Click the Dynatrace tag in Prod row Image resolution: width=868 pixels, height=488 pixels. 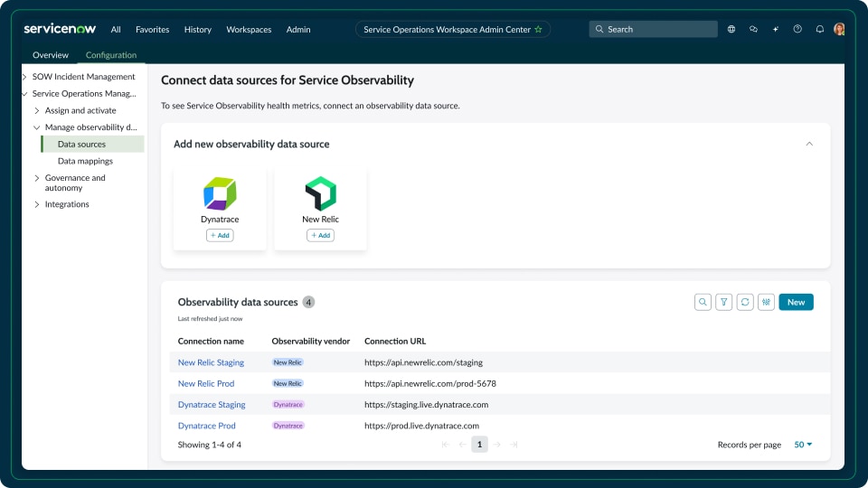[x=288, y=426]
